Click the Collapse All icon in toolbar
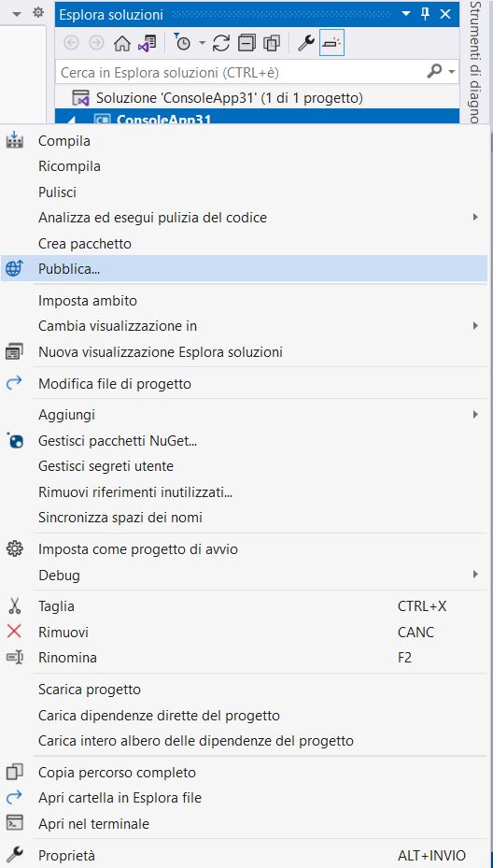This screenshot has height=868, width=493. 246,44
